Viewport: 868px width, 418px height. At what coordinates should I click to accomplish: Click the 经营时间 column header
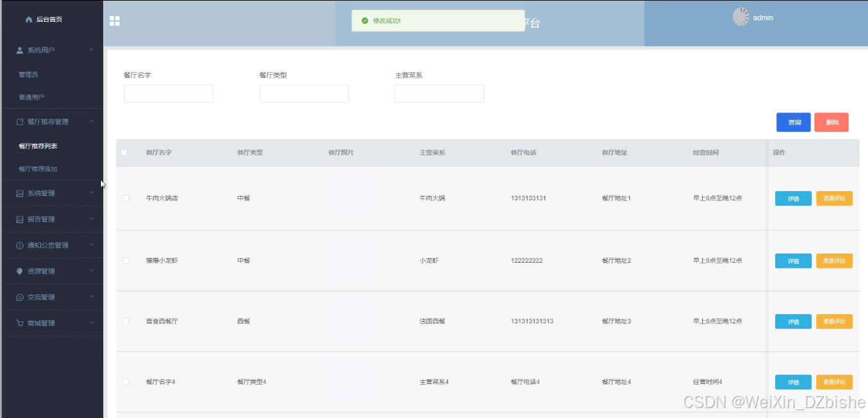point(706,153)
